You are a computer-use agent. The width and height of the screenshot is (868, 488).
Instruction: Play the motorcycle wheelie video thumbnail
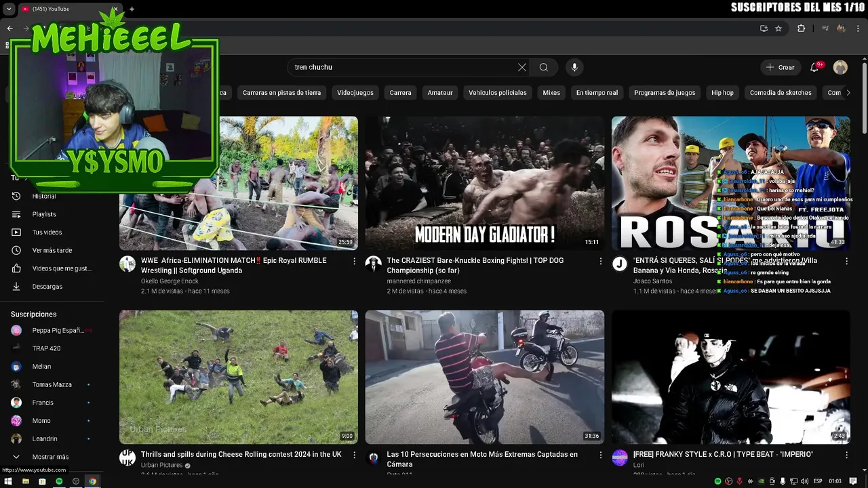click(x=485, y=377)
